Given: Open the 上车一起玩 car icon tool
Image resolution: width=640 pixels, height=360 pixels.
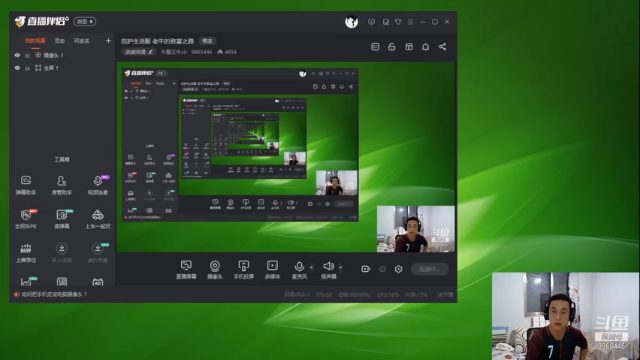Looking at the screenshot, I should coord(98,219).
